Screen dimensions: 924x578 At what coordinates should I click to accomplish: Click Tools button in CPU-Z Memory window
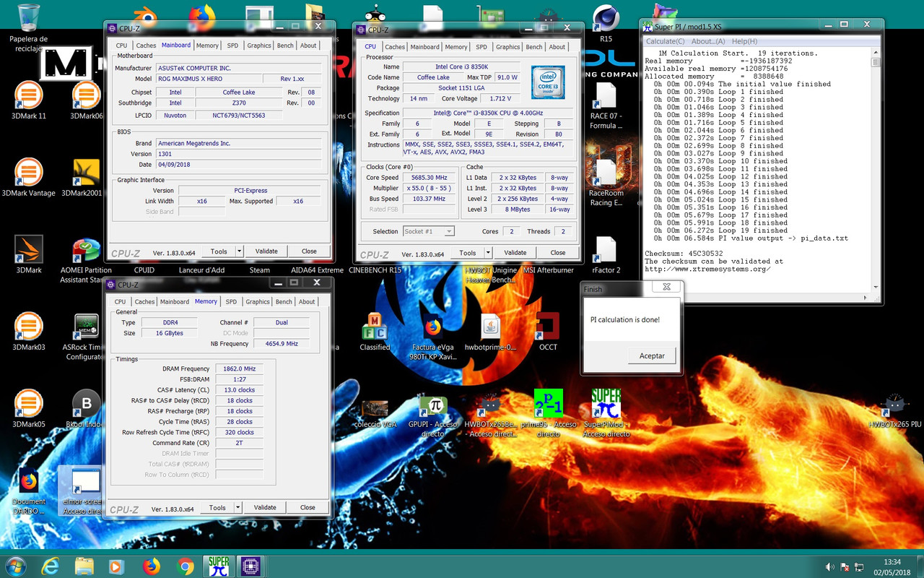[217, 507]
